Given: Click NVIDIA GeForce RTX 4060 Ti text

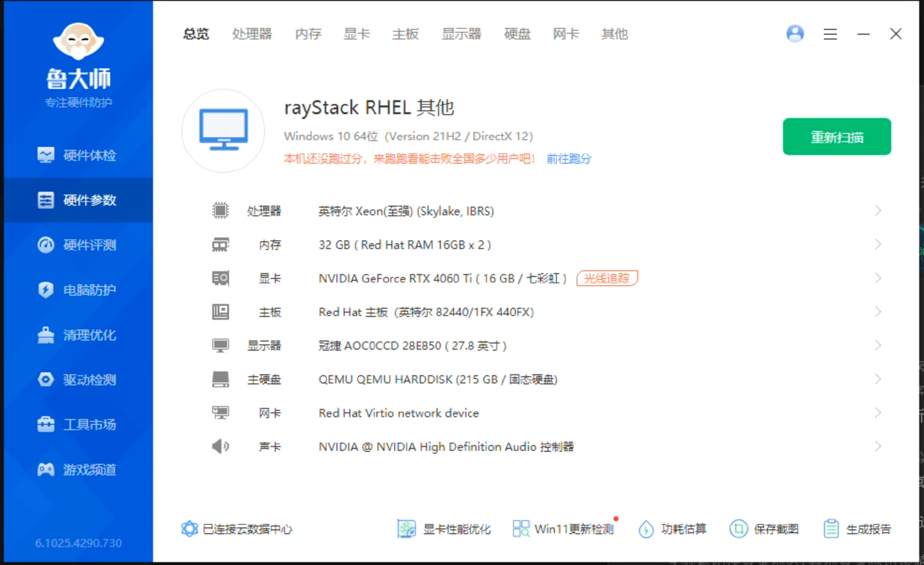Looking at the screenshot, I should [x=443, y=278].
